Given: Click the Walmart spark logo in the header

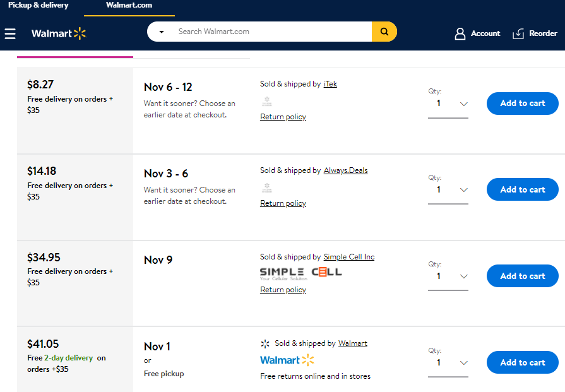Looking at the screenshot, I should [x=59, y=33].
